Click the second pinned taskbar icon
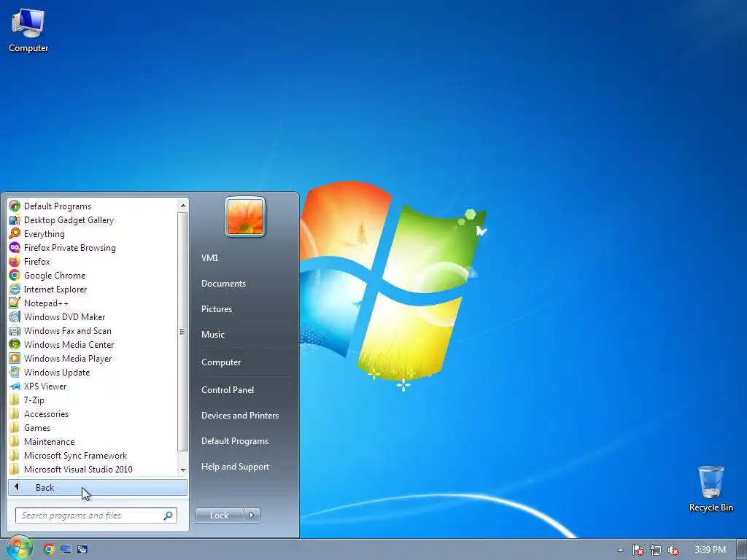Viewport: 747px width, 560px height. [x=66, y=550]
